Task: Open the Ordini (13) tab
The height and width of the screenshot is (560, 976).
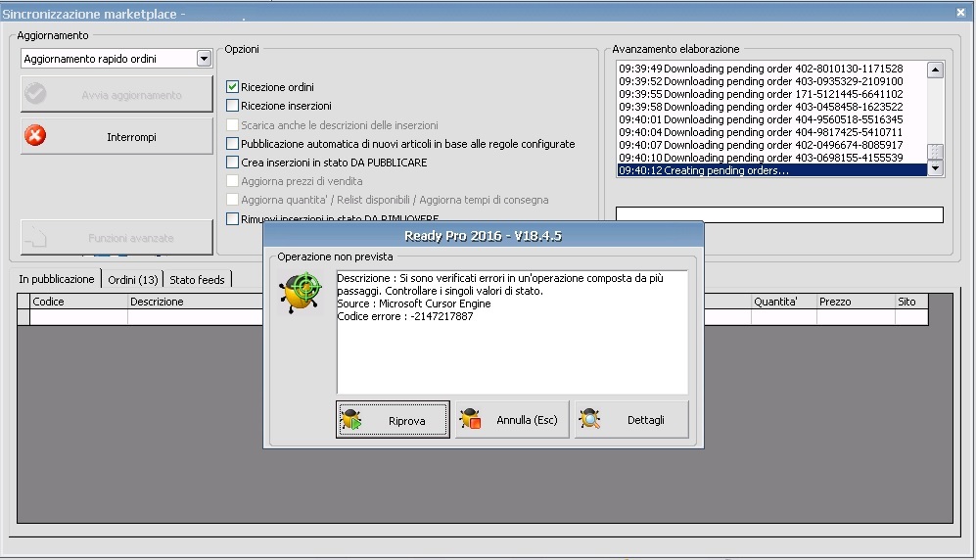Action: click(x=132, y=279)
